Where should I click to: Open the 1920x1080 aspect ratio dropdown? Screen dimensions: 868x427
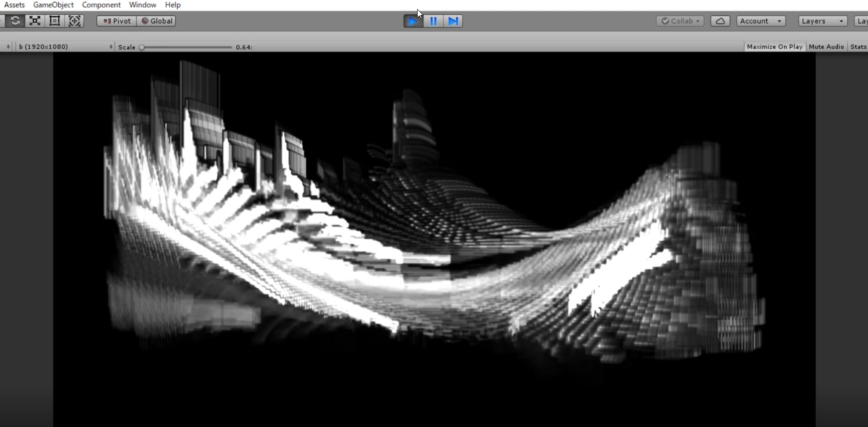[x=65, y=47]
